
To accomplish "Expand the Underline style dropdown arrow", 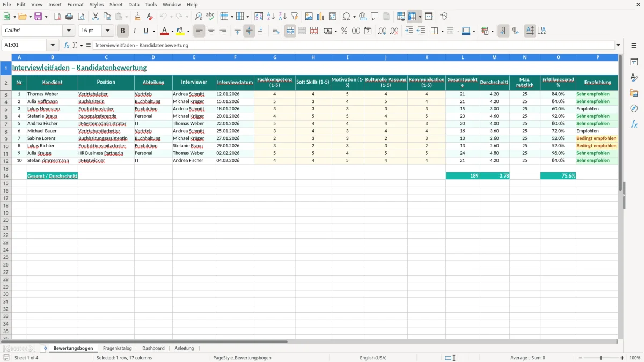I will click(x=153, y=31).
